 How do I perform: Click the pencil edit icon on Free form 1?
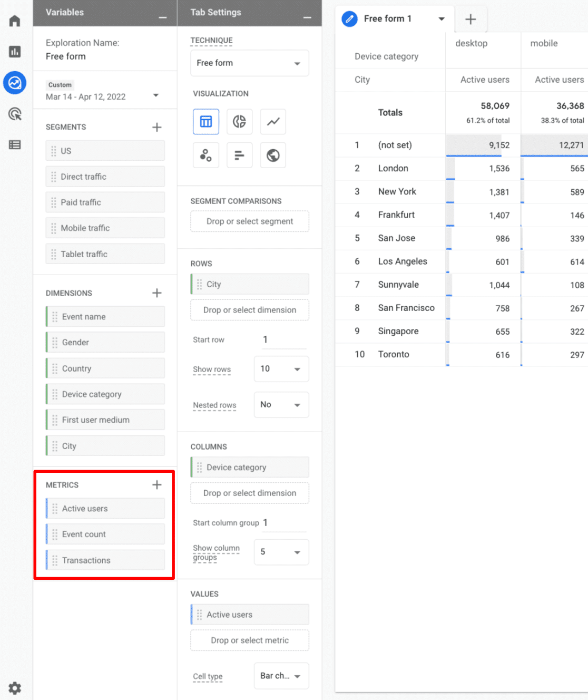pos(349,18)
